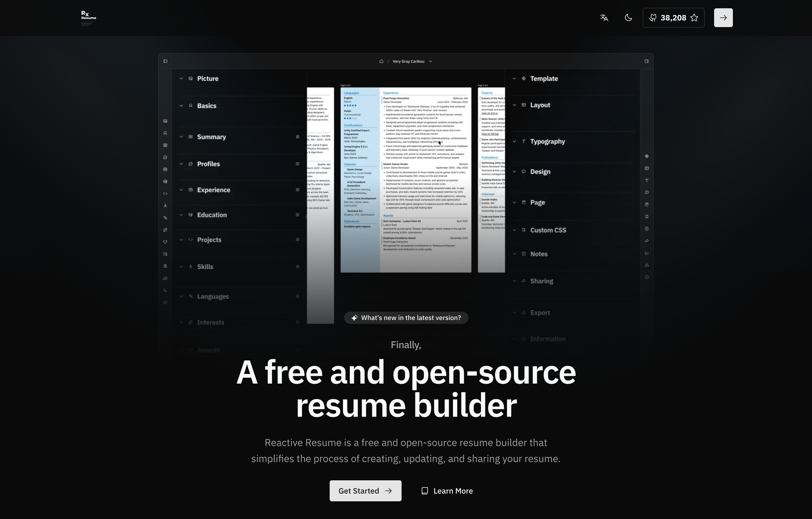This screenshot has height=519, width=812.
Task: Collapse the Profiles section chevron
Action: [181, 164]
